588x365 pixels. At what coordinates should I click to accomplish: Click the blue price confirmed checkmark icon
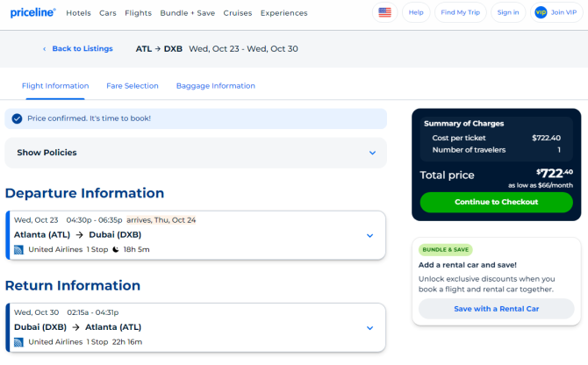[x=17, y=118]
